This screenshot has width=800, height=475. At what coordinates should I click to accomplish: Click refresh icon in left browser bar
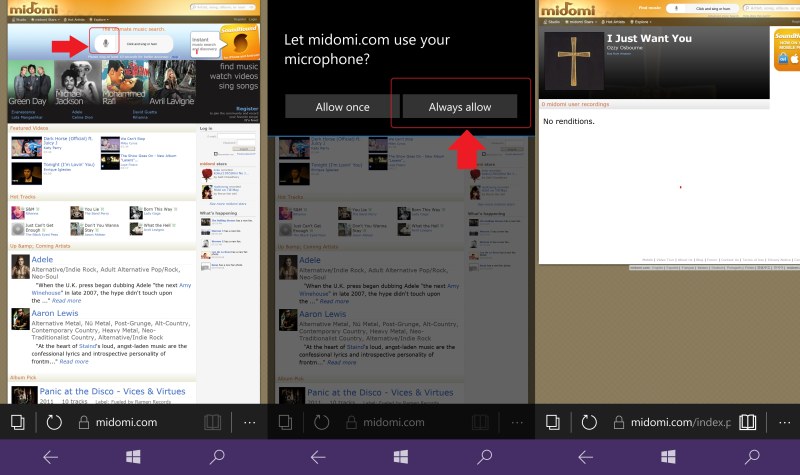[x=54, y=422]
